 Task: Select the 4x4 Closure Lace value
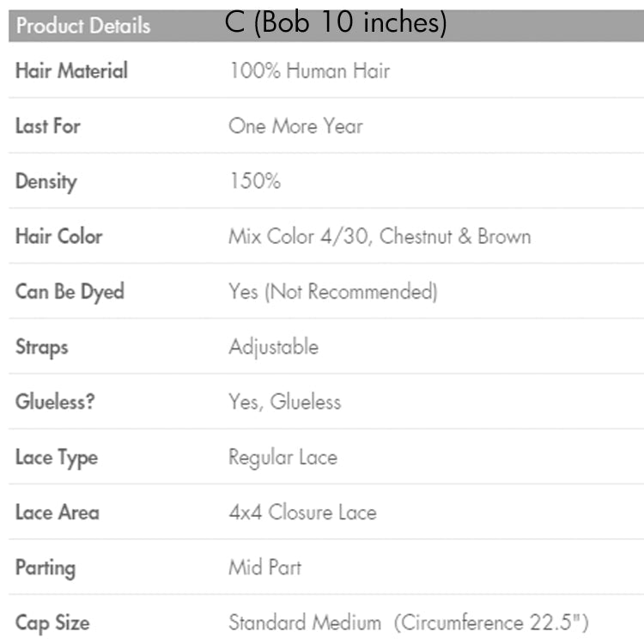[302, 513]
